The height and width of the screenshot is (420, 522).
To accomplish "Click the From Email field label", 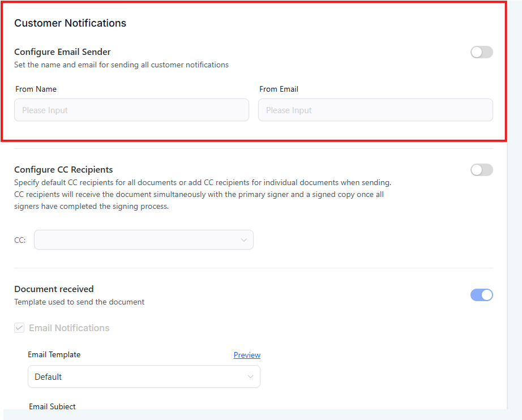I will 279,89.
